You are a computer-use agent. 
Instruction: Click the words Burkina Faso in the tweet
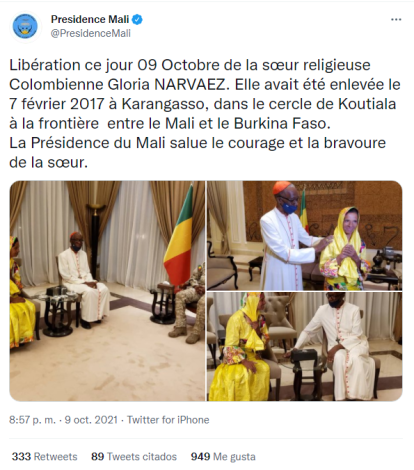(282, 123)
